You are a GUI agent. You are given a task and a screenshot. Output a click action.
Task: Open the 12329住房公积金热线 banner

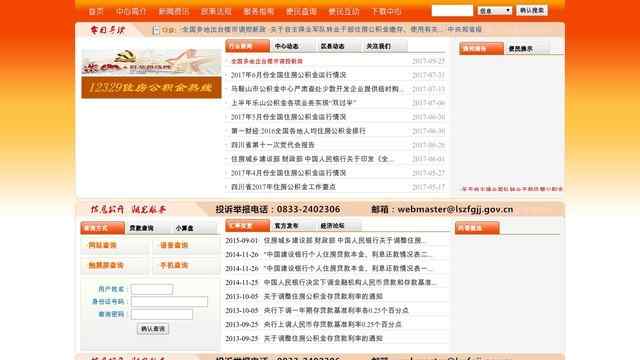pos(151,87)
